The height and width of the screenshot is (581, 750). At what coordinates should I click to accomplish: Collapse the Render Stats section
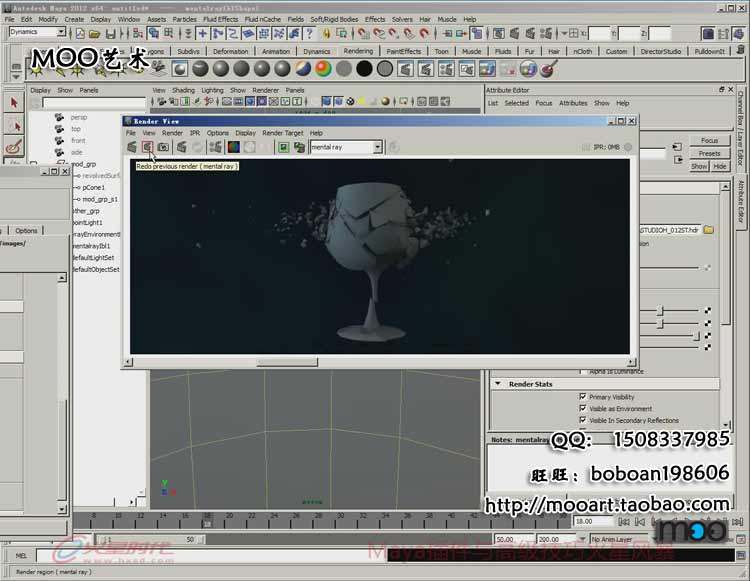coord(498,384)
